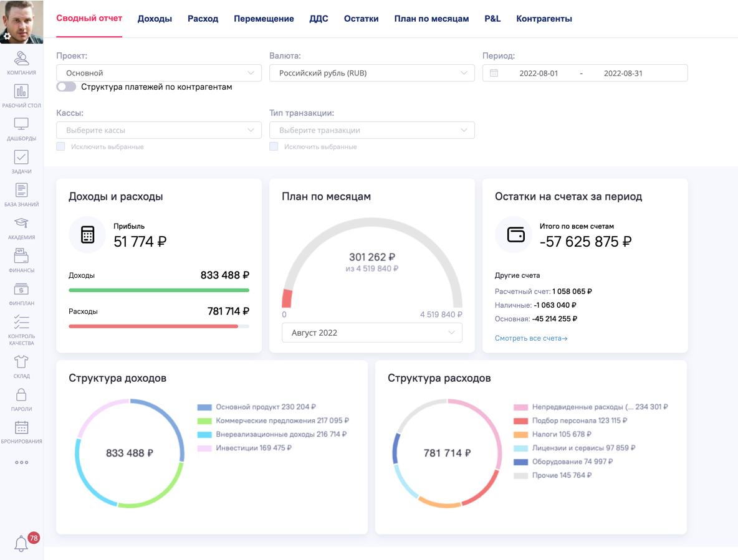This screenshot has width=738, height=560.
Task: Click the period start date 2022-08-01 field
Action: (539, 74)
